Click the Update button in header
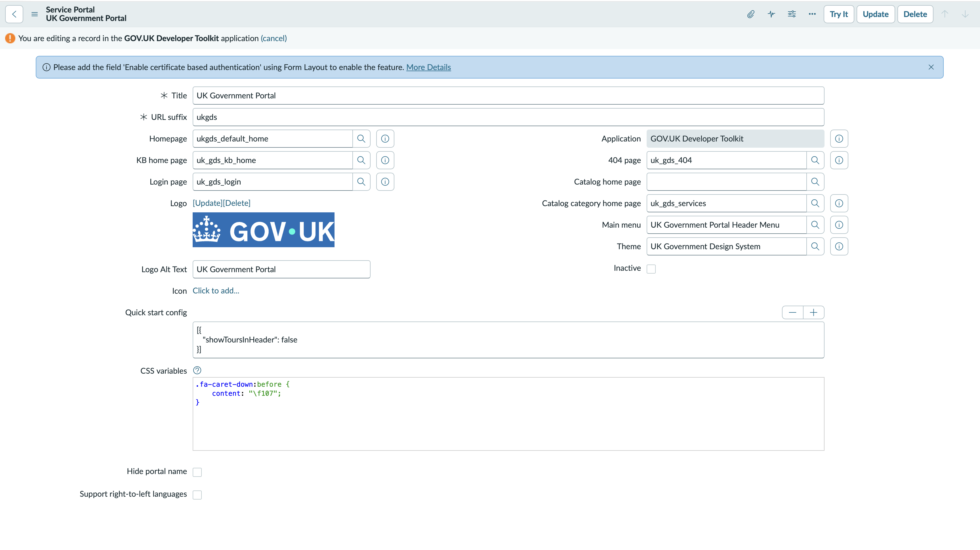Screen dimensions: 980x550 875,14
